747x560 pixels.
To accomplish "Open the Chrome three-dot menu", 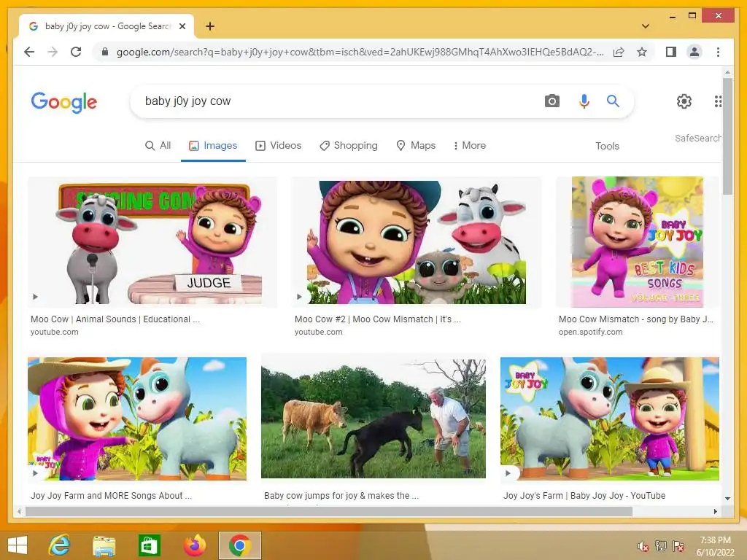I will point(718,52).
